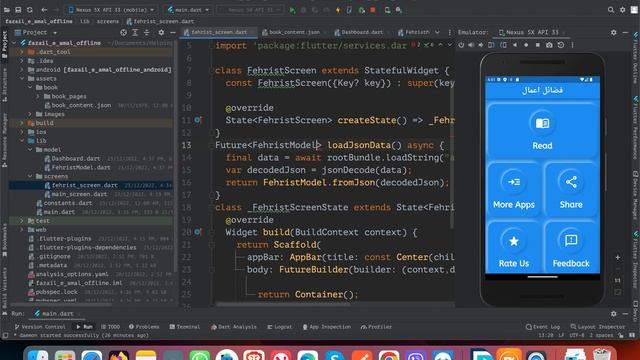
Task: Tap the Read icon in emulator app
Action: pos(542,123)
